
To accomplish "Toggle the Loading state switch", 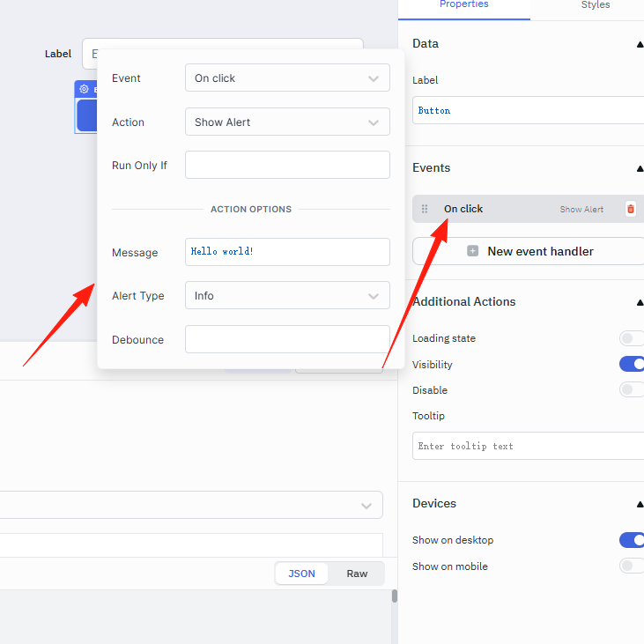I will click(632, 338).
